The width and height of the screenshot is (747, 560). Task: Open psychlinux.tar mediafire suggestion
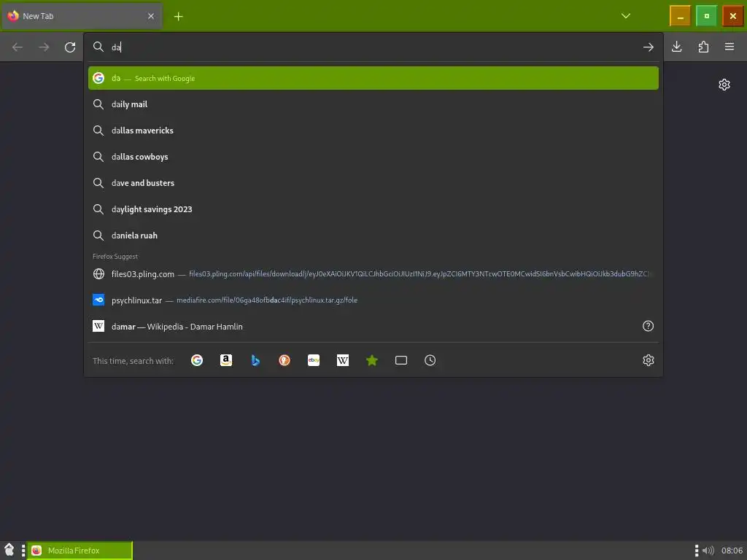click(x=373, y=300)
